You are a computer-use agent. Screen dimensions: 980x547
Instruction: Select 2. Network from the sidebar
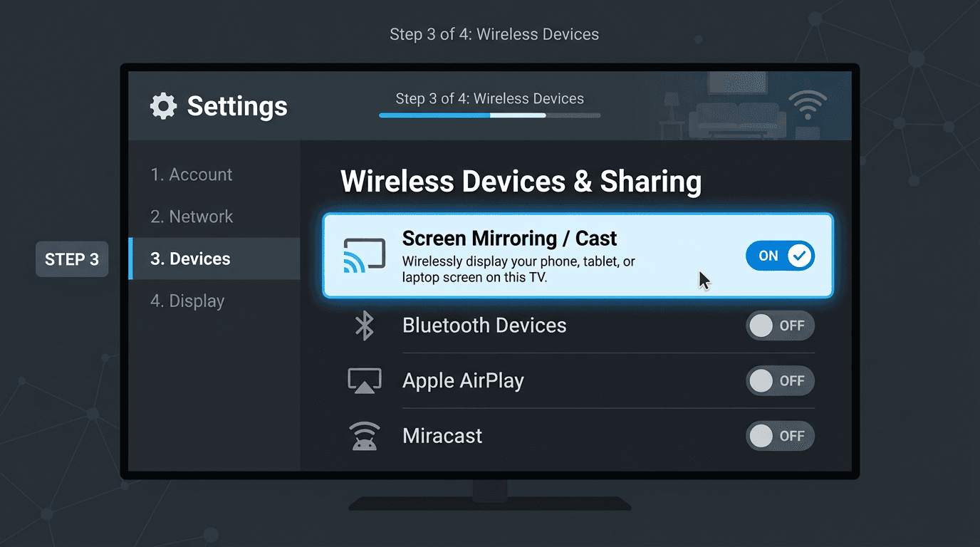pyautogui.click(x=192, y=216)
